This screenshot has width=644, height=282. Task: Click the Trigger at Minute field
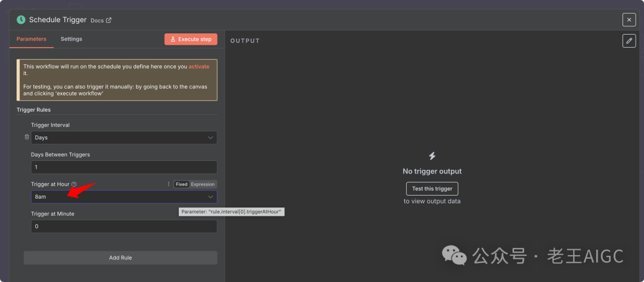click(124, 226)
